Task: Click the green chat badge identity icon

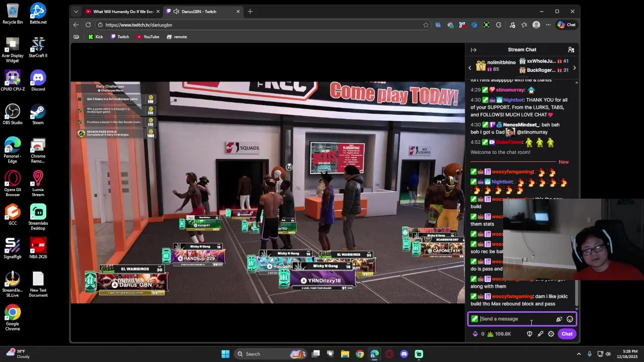Action: [474, 319]
